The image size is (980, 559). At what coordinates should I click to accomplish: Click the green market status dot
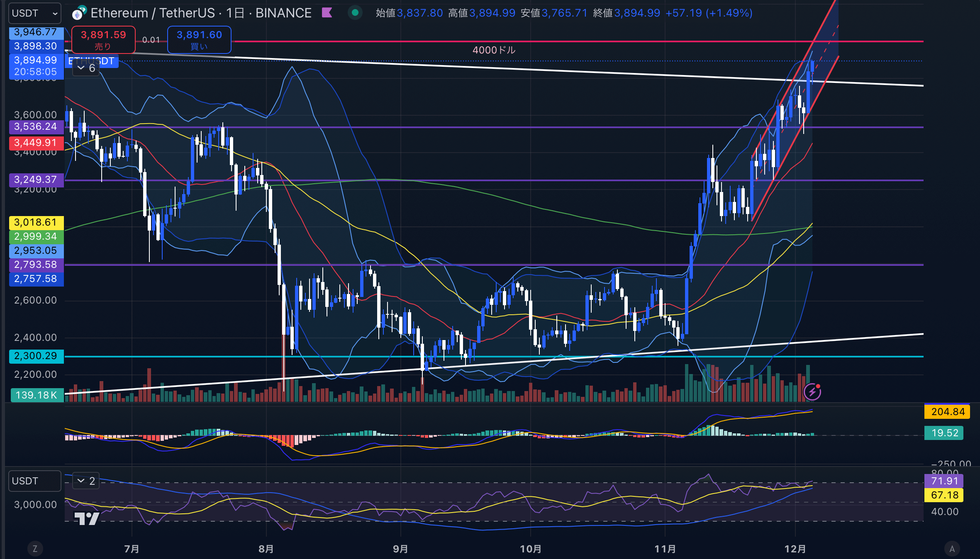355,13
